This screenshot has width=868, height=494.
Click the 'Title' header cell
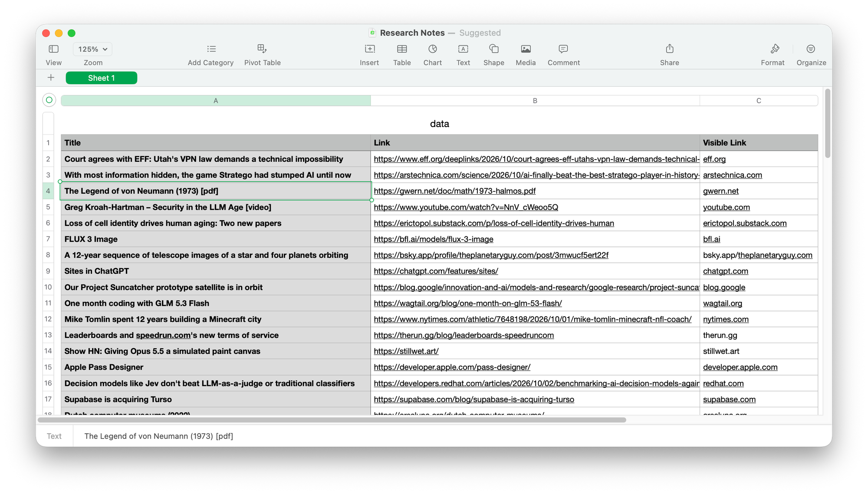(x=216, y=143)
